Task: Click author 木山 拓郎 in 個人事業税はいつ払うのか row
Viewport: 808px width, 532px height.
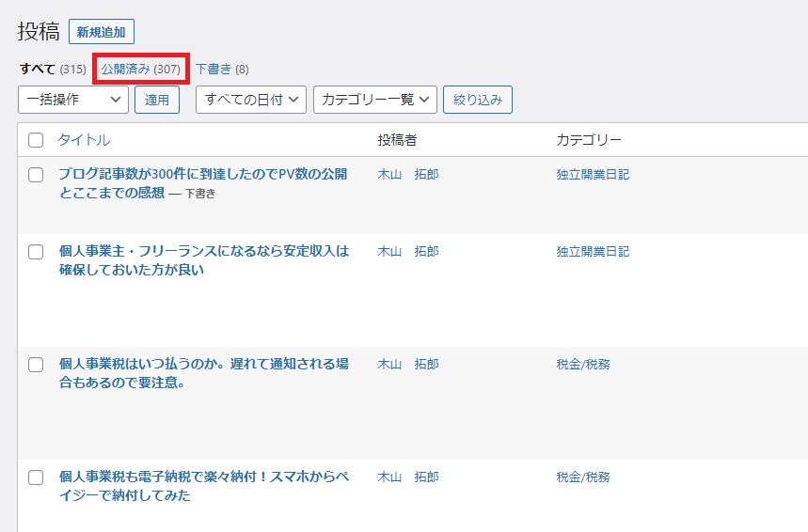Action: click(x=408, y=364)
